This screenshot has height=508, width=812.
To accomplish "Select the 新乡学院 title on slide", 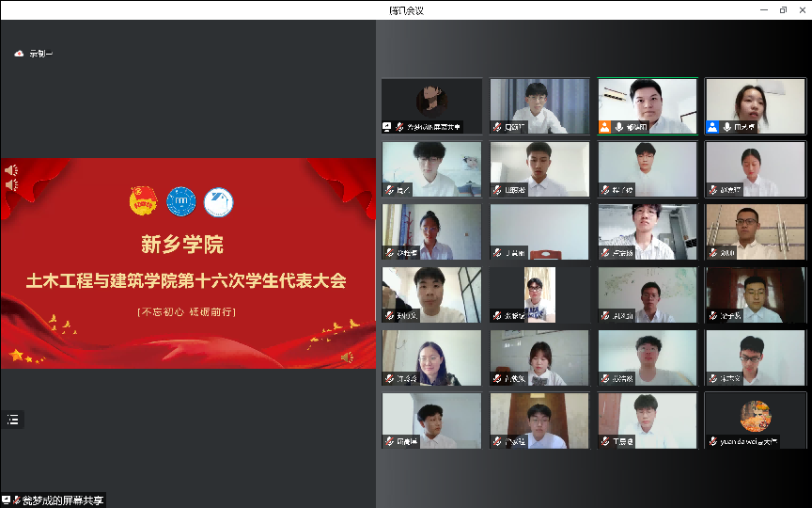I will pyautogui.click(x=182, y=246).
